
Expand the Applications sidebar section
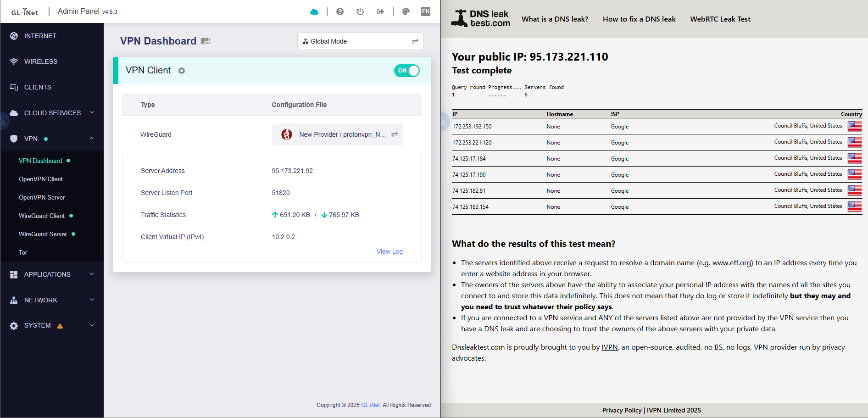pyautogui.click(x=52, y=274)
